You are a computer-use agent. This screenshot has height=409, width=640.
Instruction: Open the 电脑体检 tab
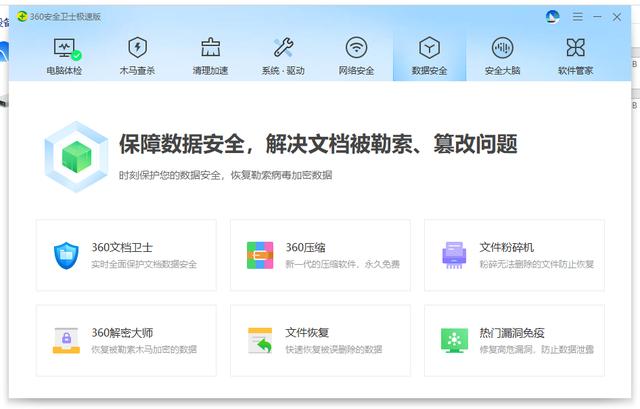[65, 55]
